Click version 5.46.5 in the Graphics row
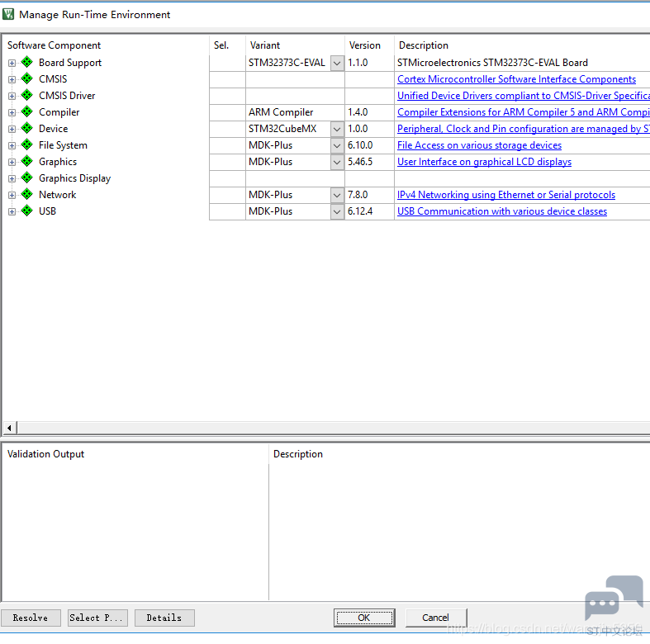 pyautogui.click(x=360, y=162)
